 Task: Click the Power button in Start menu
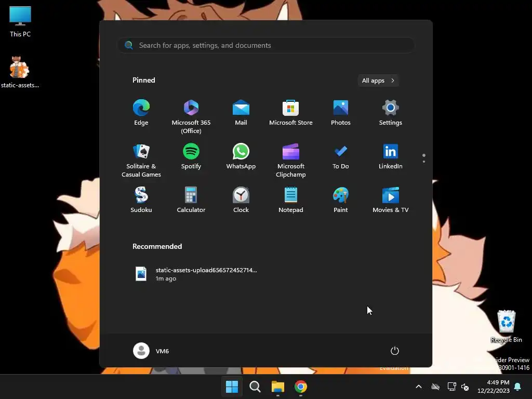pos(395,351)
